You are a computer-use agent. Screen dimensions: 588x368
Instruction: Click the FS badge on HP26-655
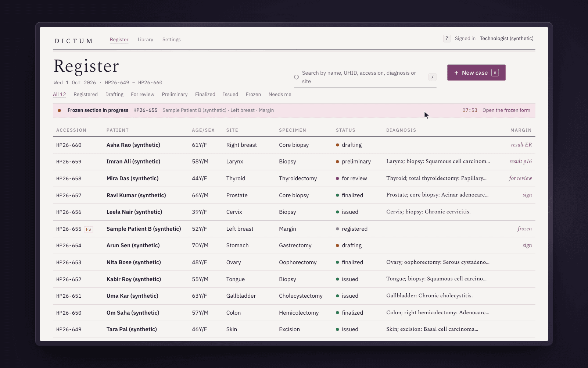click(89, 229)
